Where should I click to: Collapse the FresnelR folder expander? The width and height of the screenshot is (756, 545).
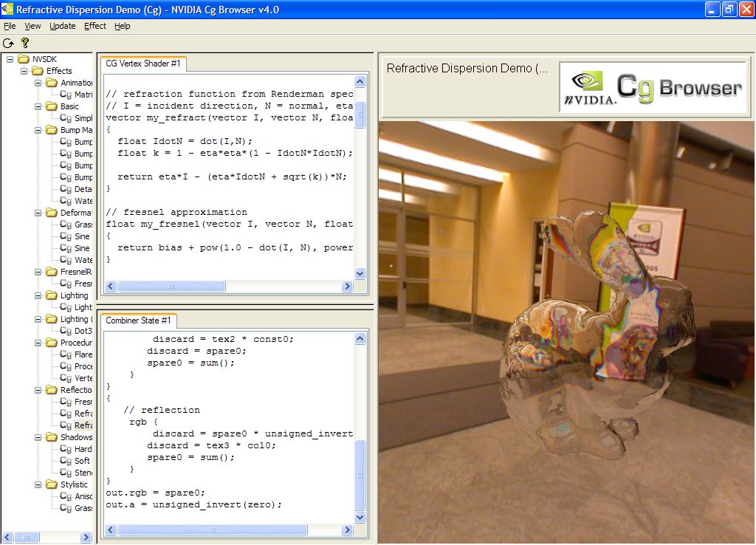(x=38, y=272)
